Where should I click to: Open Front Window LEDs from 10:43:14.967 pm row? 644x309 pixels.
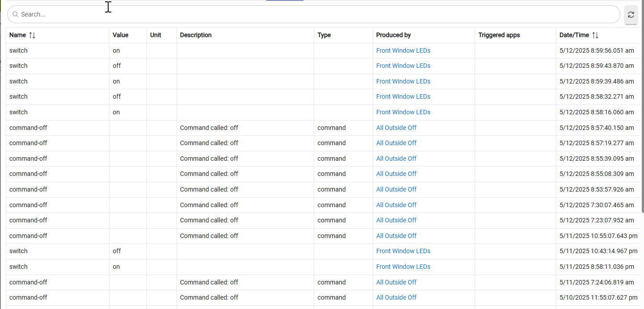[403, 251]
